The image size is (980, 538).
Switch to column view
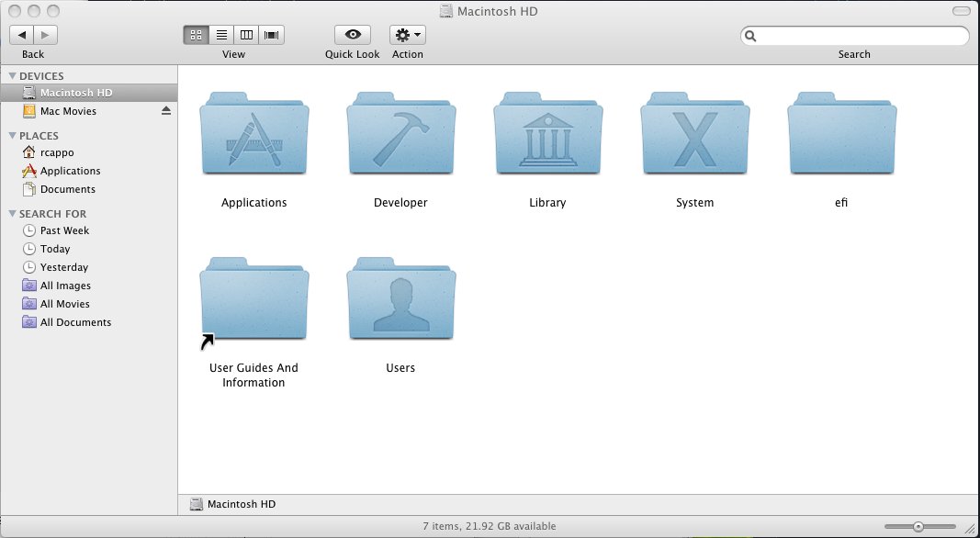coord(246,35)
